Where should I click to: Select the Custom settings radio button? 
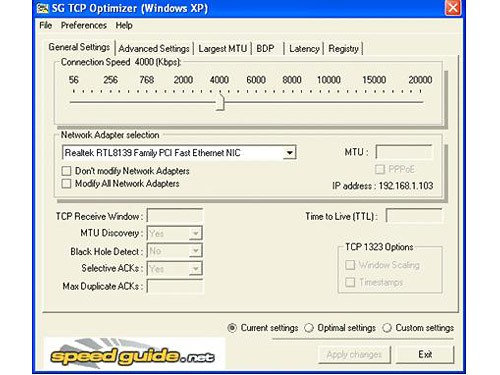pyautogui.click(x=387, y=328)
